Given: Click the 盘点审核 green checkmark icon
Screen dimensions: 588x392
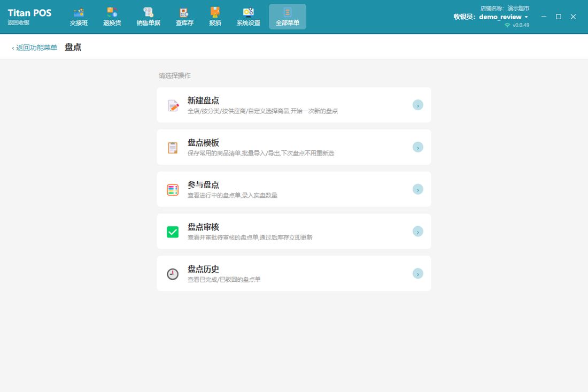Looking at the screenshot, I should pos(173,232).
